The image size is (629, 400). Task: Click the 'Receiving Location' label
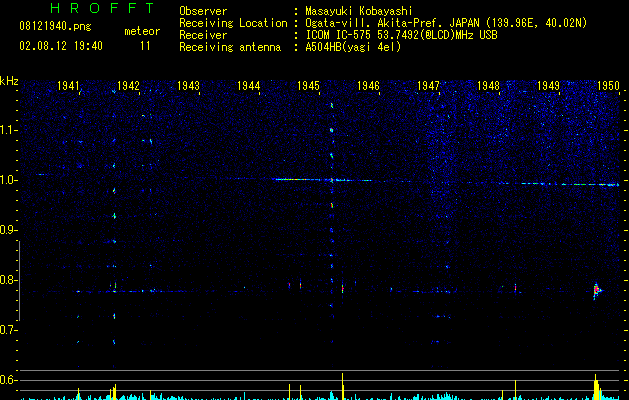[233, 23]
